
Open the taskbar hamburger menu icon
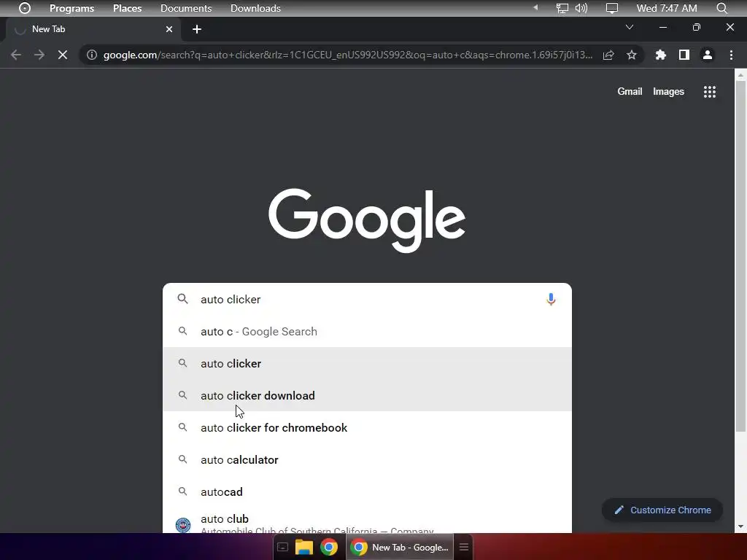(x=464, y=547)
